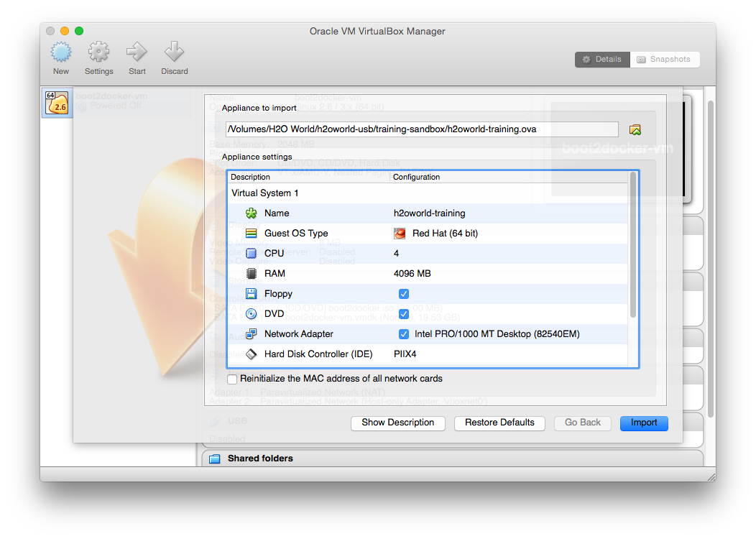Select the boot2docker-vm icon in VM list
The image size is (756, 539).
click(57, 103)
